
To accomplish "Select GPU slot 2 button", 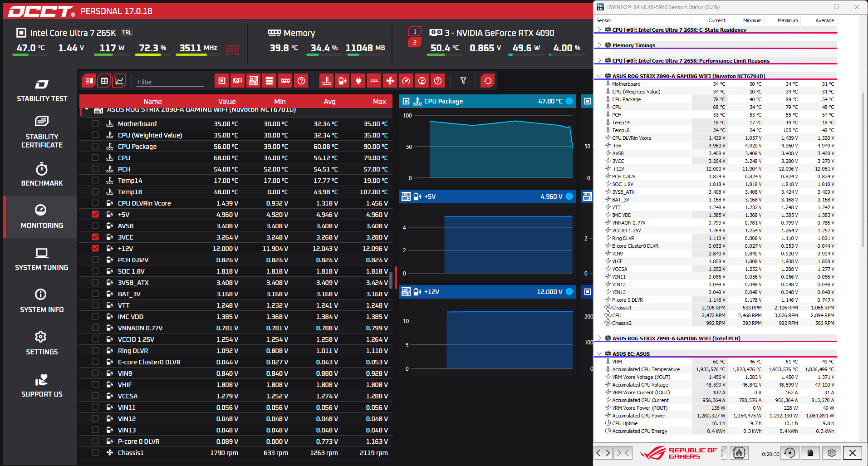I will 415,43.
